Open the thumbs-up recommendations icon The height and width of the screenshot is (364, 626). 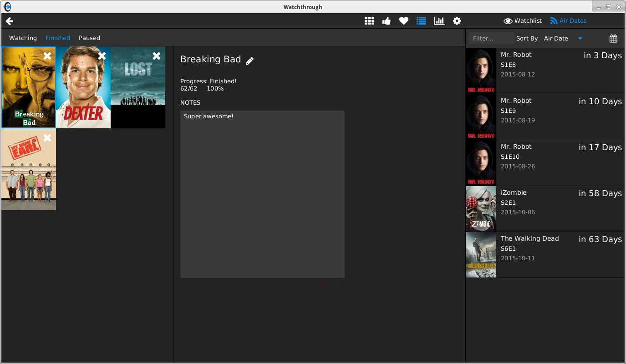tap(387, 21)
